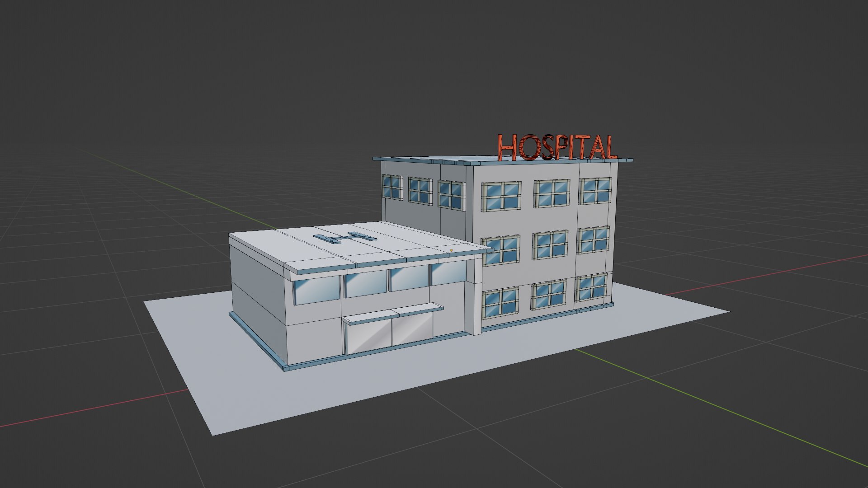Select the left glass entrance door
The width and height of the screenshot is (868, 488).
click(368, 337)
